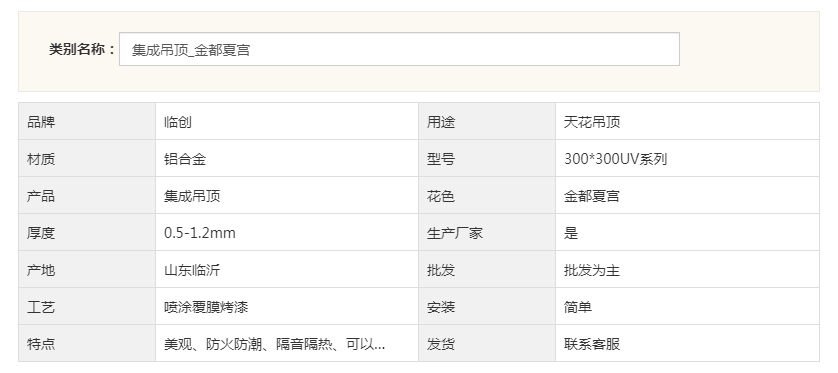This screenshot has width=838, height=373.
Task: Click the 安装 label cell
Action: click(x=487, y=307)
